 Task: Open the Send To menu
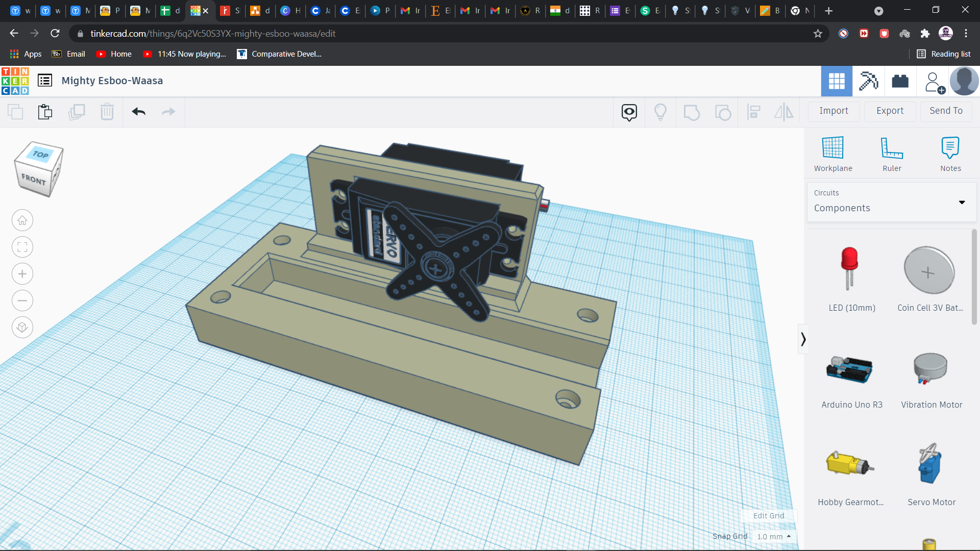click(x=945, y=111)
